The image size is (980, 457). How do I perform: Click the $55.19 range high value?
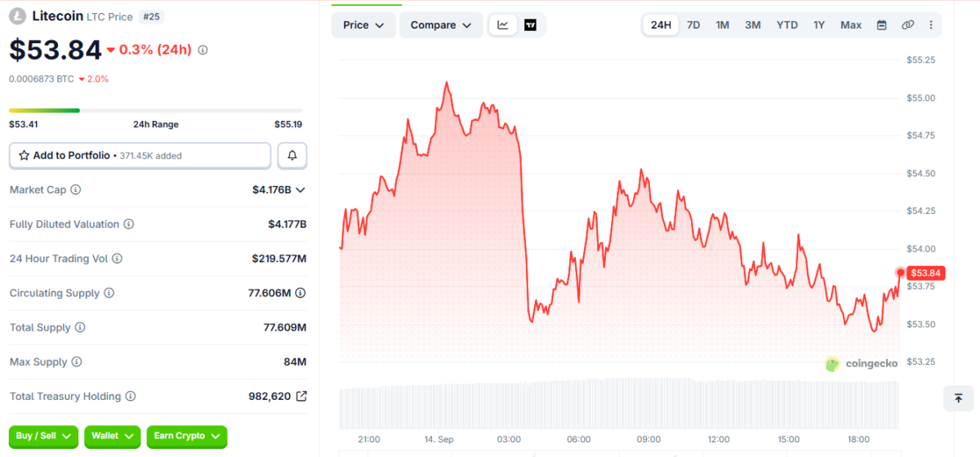tap(288, 124)
